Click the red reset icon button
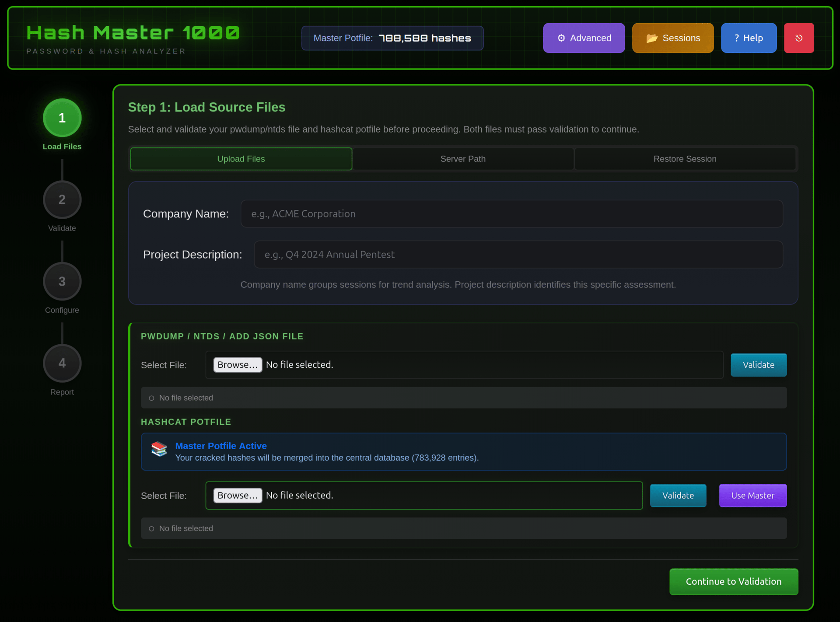 tap(798, 38)
